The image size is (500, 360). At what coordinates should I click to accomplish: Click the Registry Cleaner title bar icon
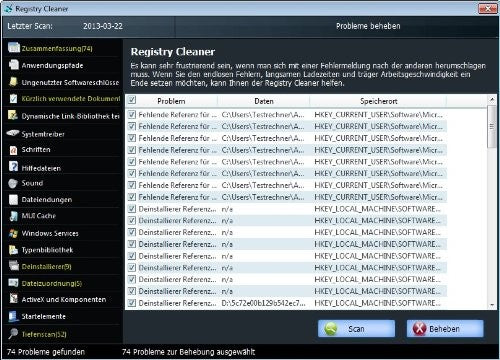[8, 9]
